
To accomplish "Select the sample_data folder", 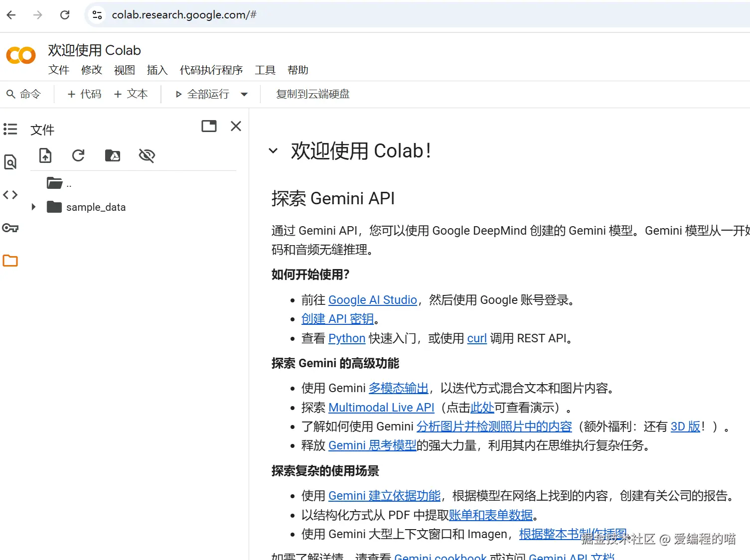I will click(86, 207).
